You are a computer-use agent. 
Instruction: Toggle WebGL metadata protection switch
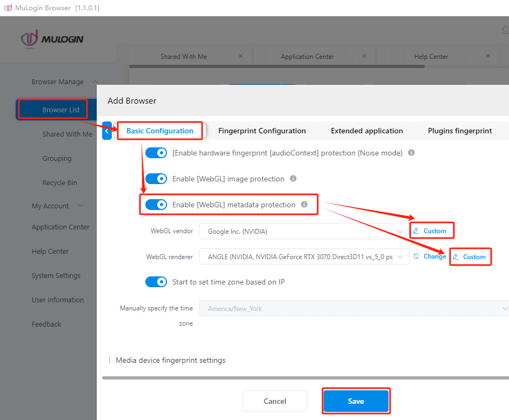[x=156, y=205]
